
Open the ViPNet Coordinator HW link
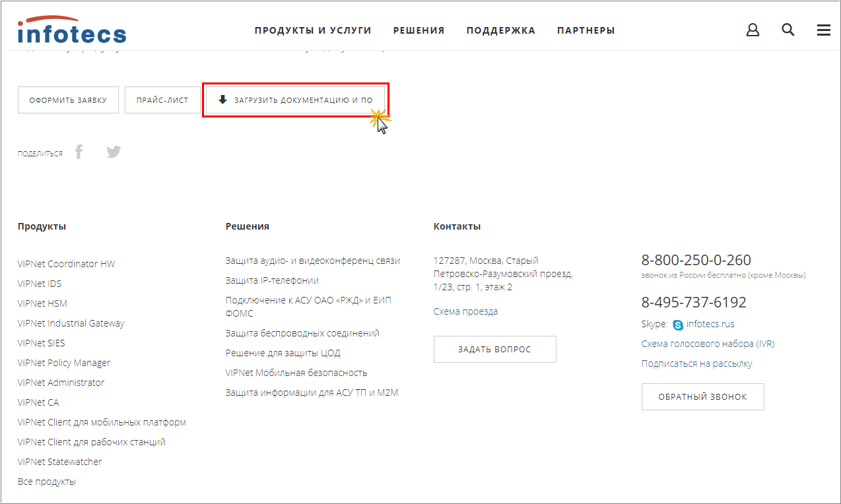[x=66, y=264]
